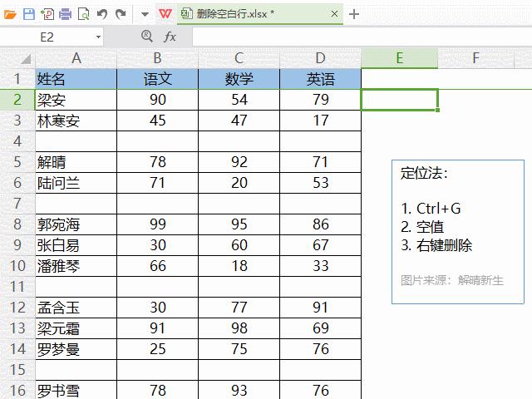Undo the last action
Viewport: 532px width, 399px height.
pos(102,14)
